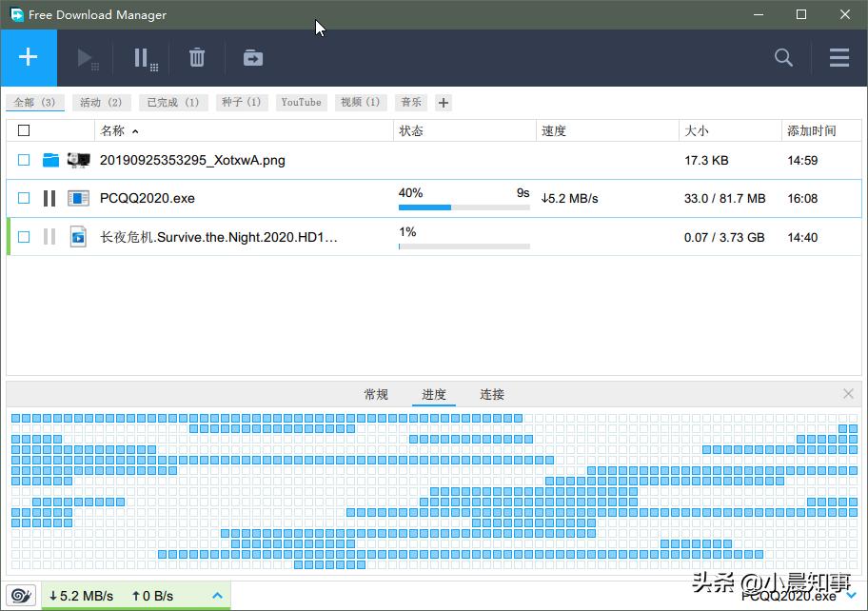Click the download speed 5.2 MB/s indicator
Image resolution: width=868 pixels, height=611 pixels.
point(82,596)
